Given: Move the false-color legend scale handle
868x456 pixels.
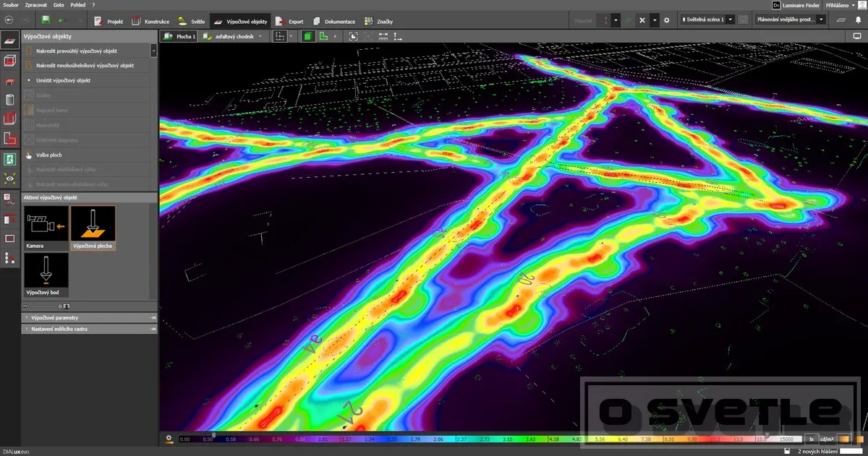Looking at the screenshot, I should point(213,434).
